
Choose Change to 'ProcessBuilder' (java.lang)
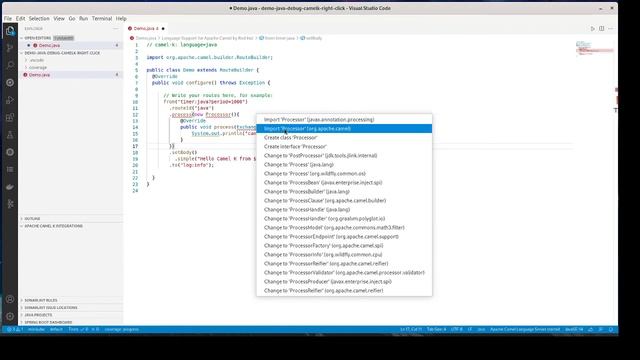(x=344, y=191)
